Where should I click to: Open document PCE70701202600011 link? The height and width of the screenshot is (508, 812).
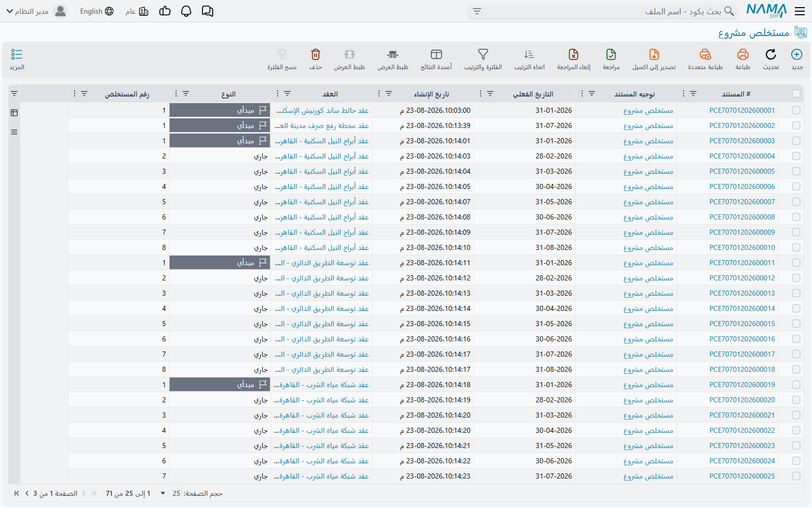742,263
